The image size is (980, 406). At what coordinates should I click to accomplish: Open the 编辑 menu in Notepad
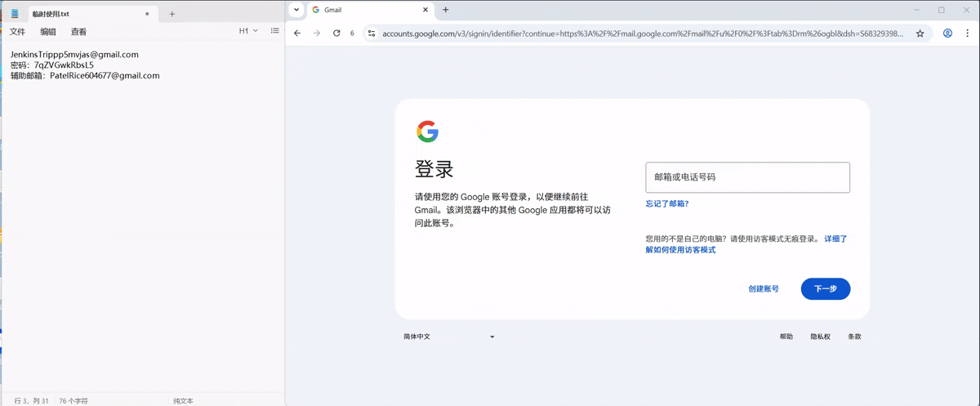coord(48,32)
